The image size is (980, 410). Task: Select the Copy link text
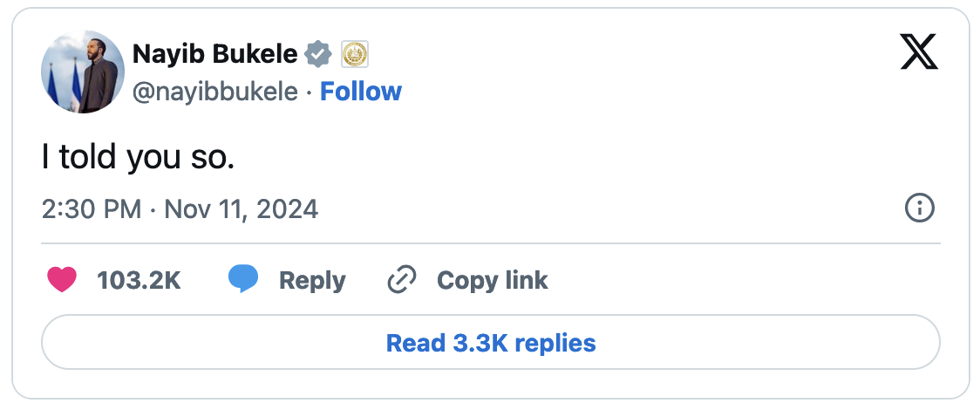click(x=492, y=280)
